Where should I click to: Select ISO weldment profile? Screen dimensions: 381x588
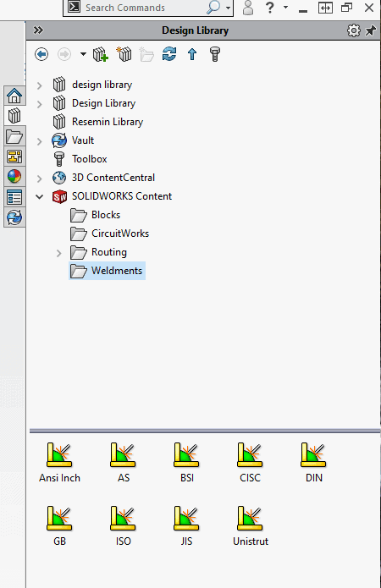pos(123,526)
